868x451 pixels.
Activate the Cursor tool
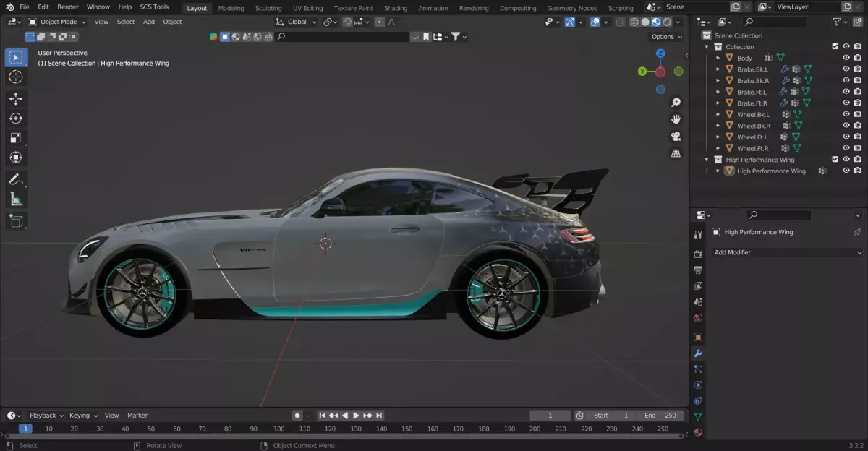16,77
